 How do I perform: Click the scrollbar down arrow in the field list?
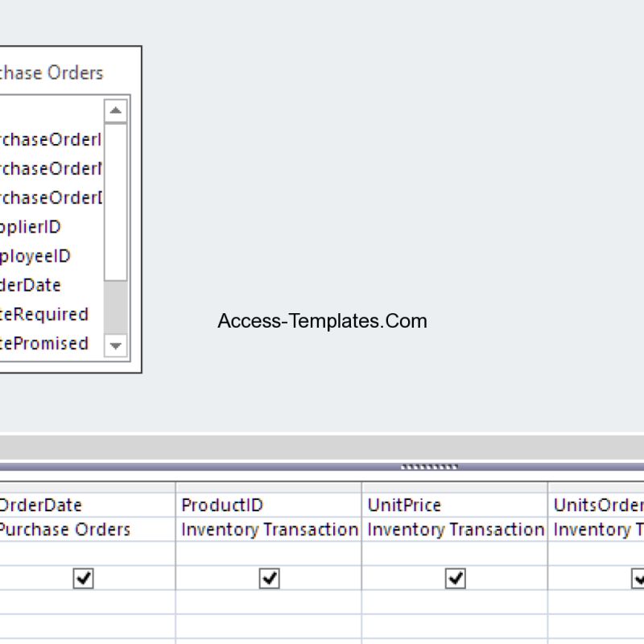point(115,346)
